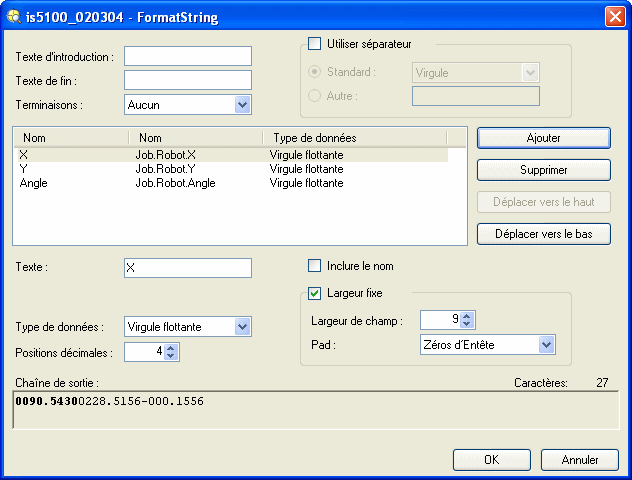Image resolution: width=632 pixels, height=480 pixels.
Task: Focus the Texte de fin field
Action: point(187,80)
